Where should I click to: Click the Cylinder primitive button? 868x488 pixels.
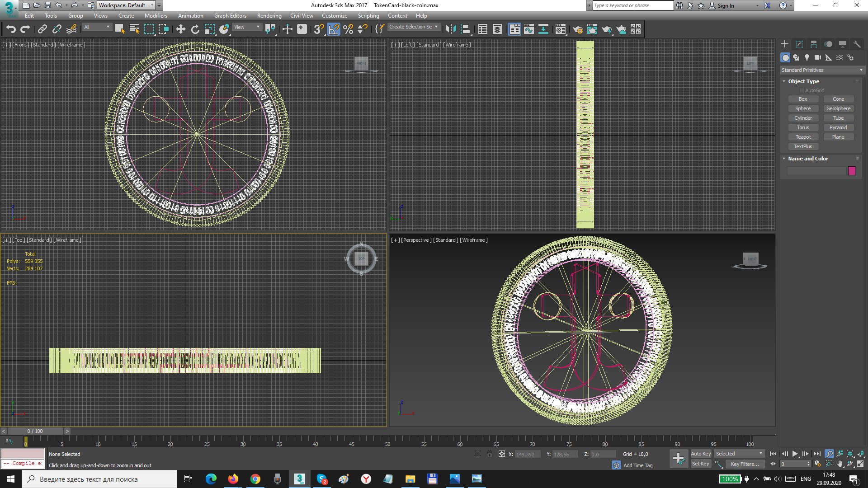pos(803,118)
